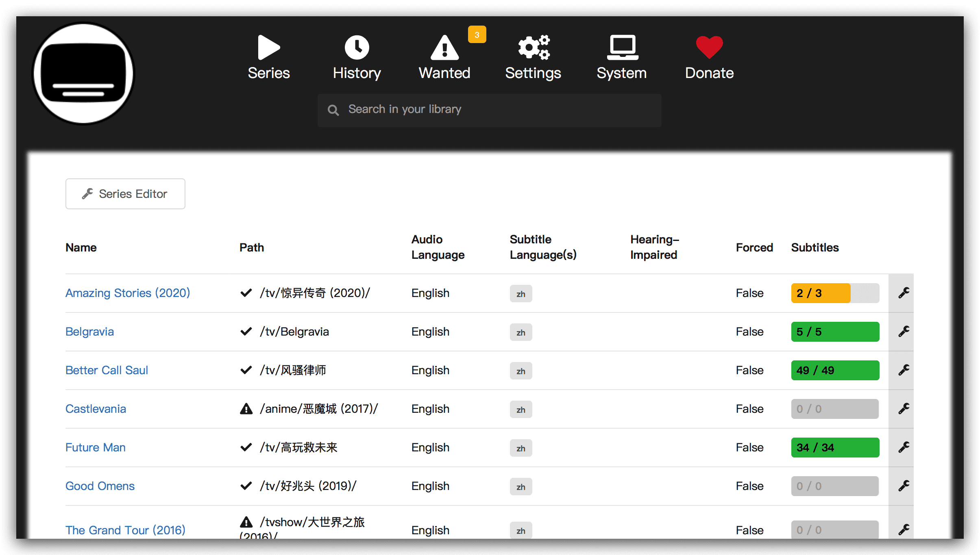Click the wrench icon for Amazing Stories row
This screenshot has height=555, width=980.
904,293
